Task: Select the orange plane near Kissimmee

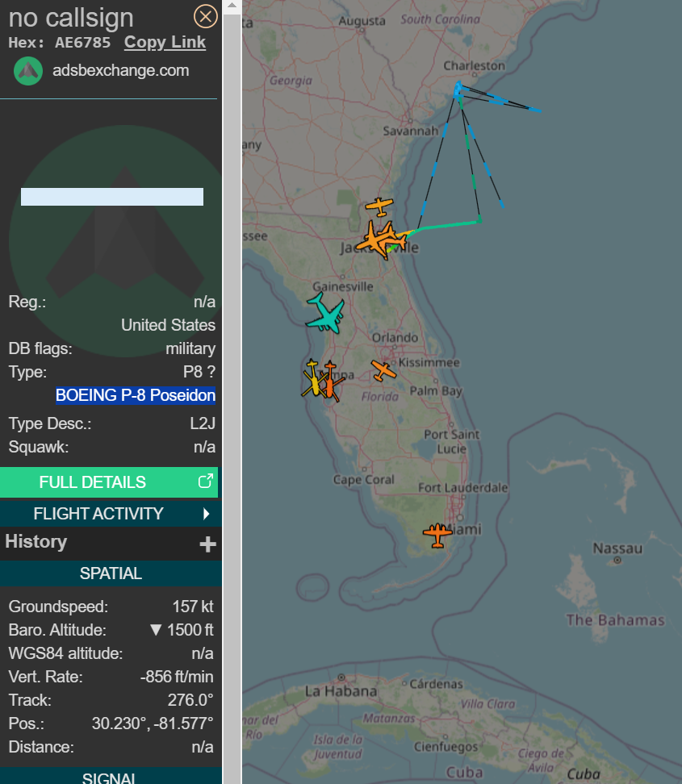Action: click(383, 370)
